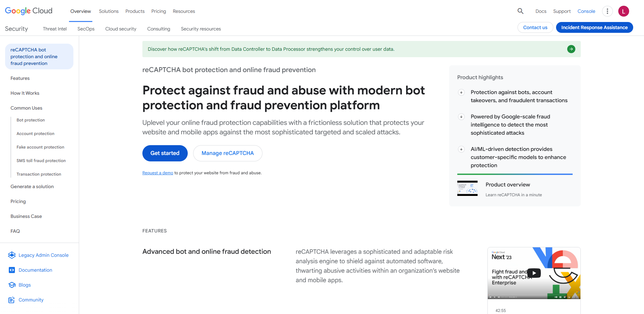Open the Console link in the header

click(x=586, y=11)
